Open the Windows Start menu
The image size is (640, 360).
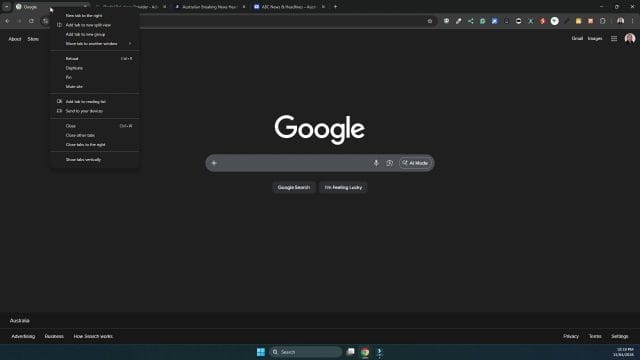tap(260, 352)
